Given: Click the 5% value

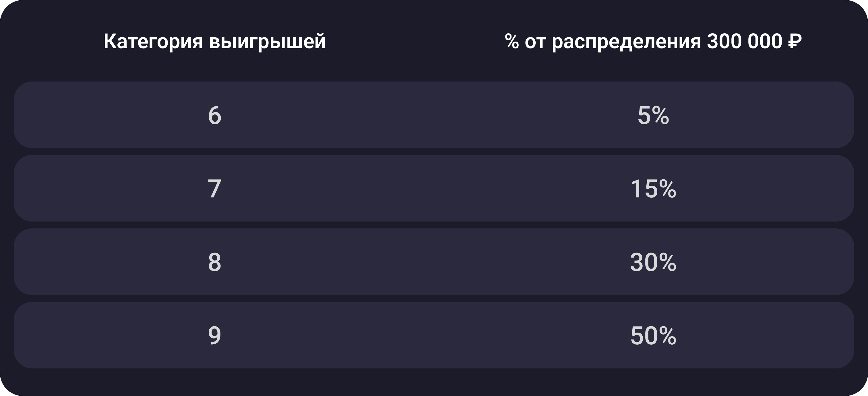Looking at the screenshot, I should [653, 115].
